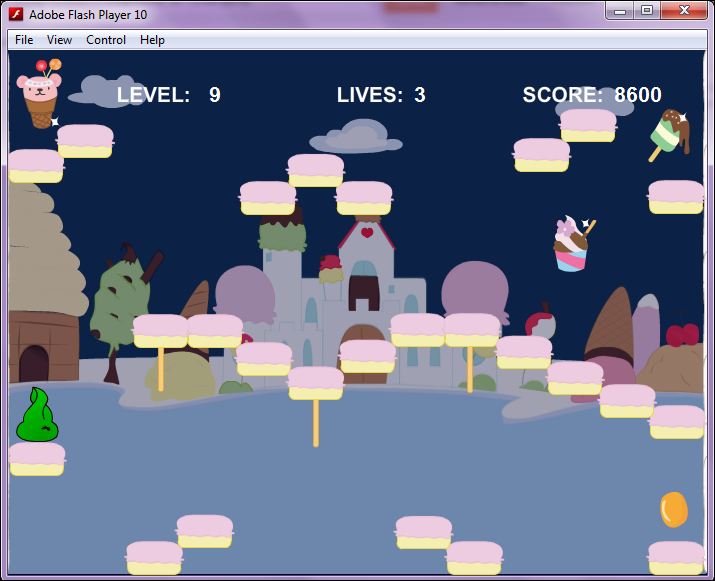Click the macaron platform under the green slime
715x581 pixels.
coord(37,459)
